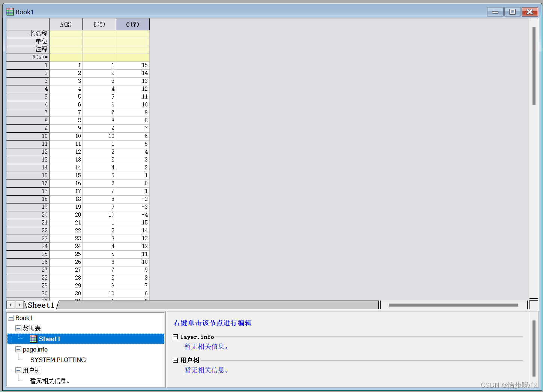The width and height of the screenshot is (543, 392).
Task: Click the worksheet horizontal scrollbar thumb
Action: point(453,305)
